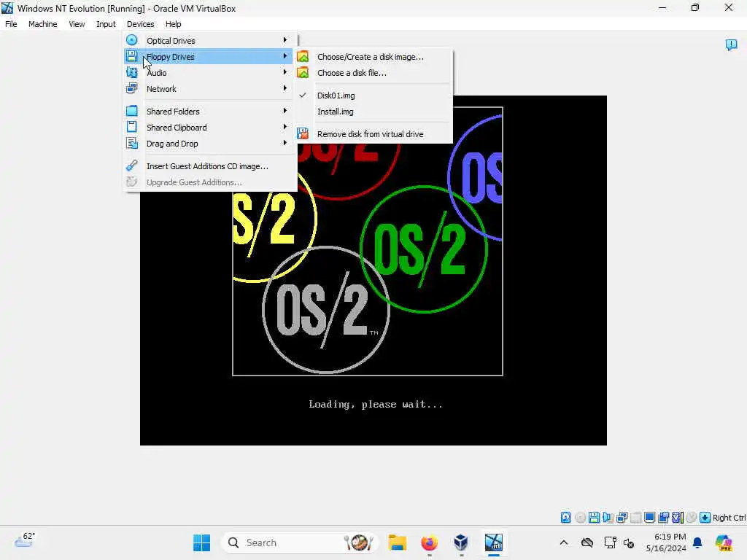747x560 pixels.
Task: Open the weather widget showing 62°
Action: [x=24, y=540]
